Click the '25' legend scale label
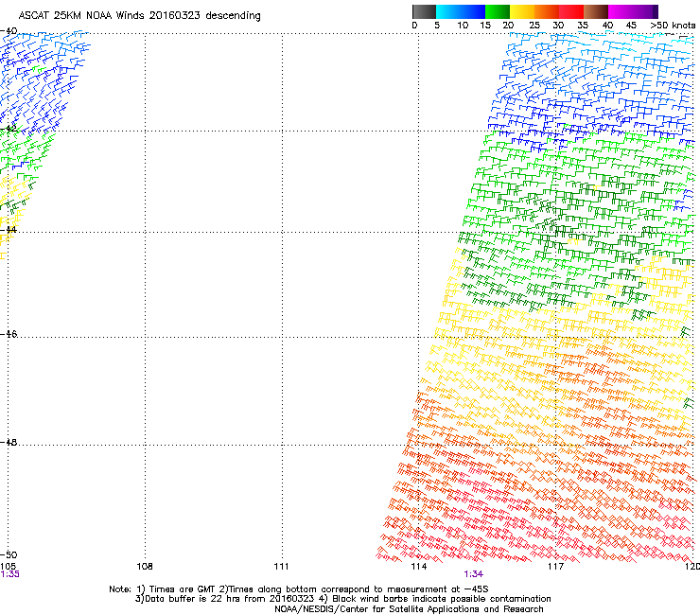700x615 pixels. tap(534, 26)
